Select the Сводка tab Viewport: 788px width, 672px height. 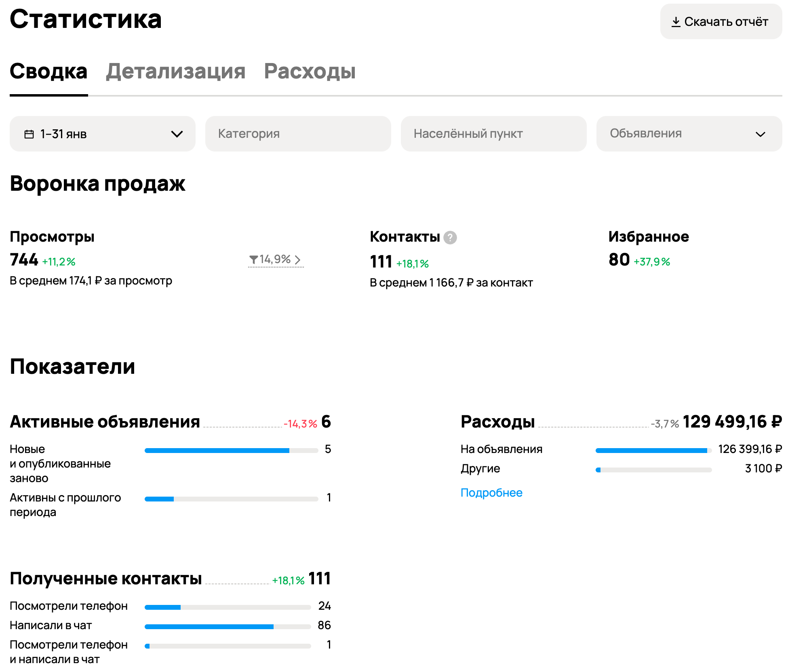[x=48, y=72]
